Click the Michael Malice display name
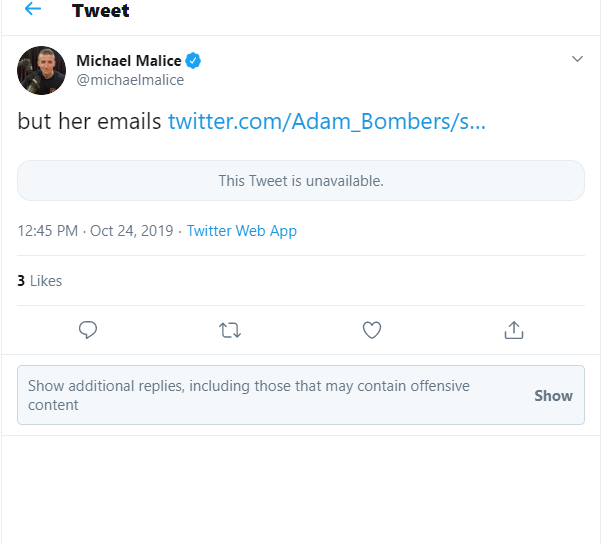607x544 pixels. [x=129, y=61]
